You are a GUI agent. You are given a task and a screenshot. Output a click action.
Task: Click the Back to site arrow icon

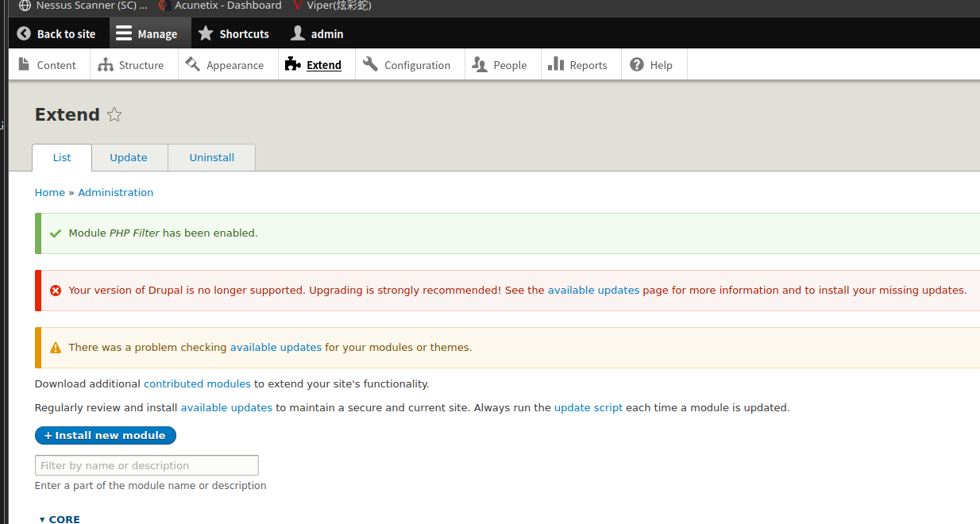click(x=24, y=33)
